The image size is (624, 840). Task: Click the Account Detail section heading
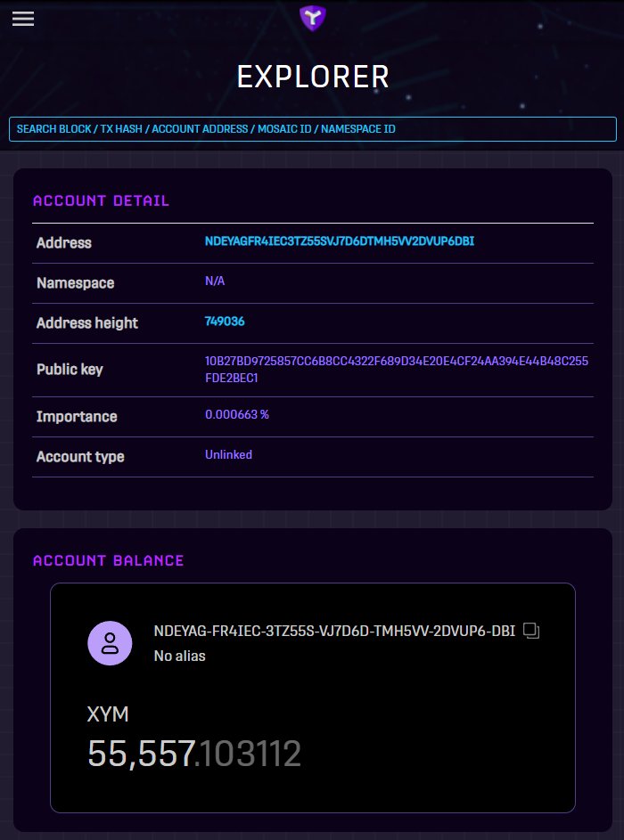pyautogui.click(x=101, y=201)
